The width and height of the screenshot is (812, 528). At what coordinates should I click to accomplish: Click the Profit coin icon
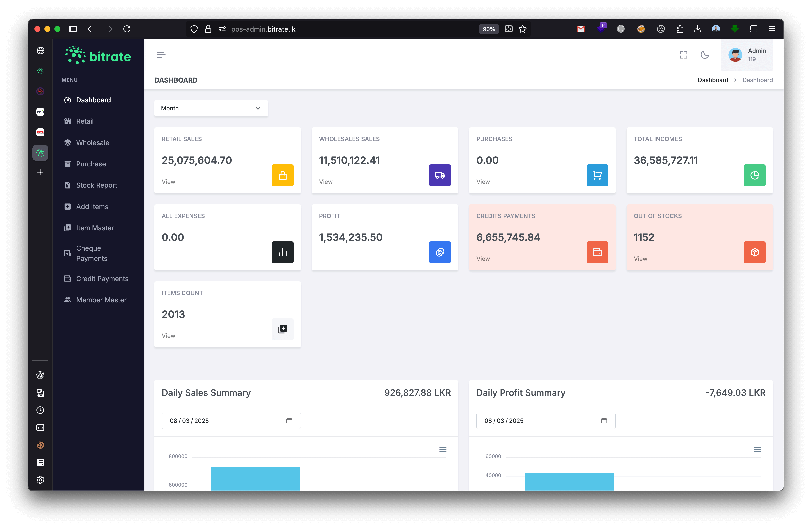(440, 252)
